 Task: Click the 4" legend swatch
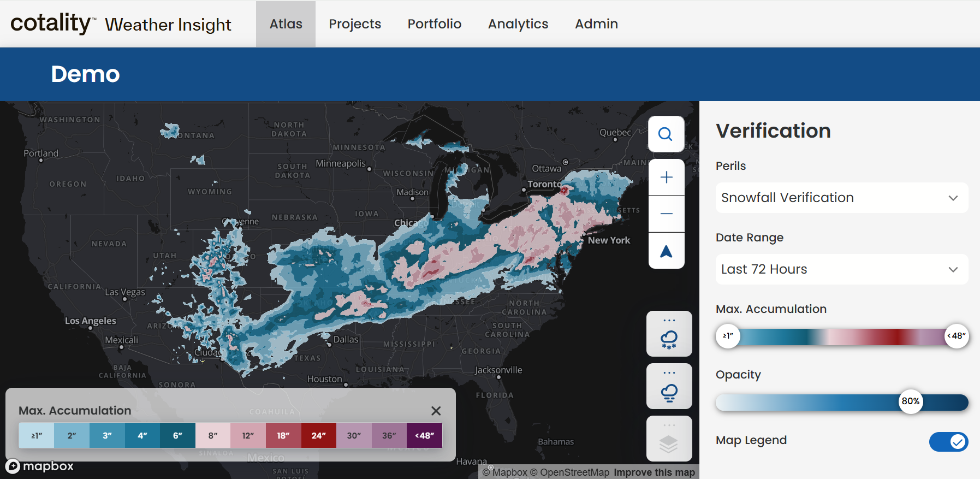coord(142,435)
